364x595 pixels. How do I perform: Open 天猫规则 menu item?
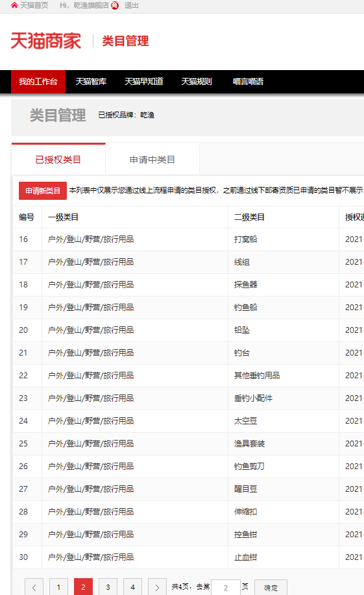point(197,82)
